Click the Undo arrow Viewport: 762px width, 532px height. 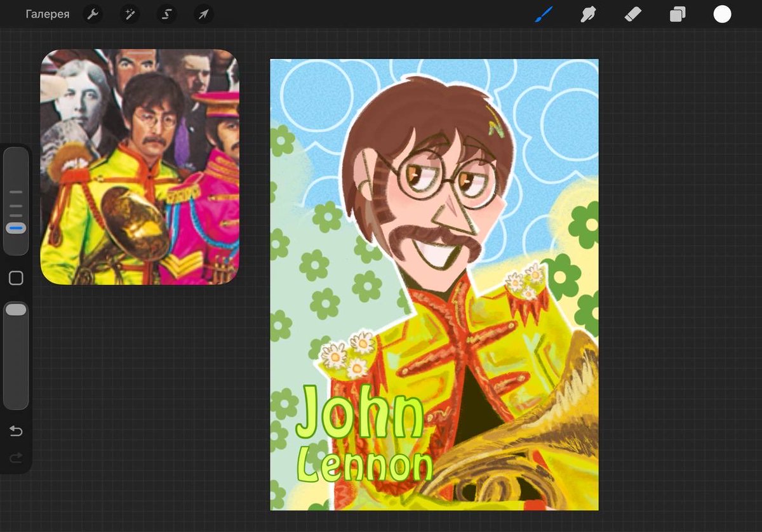click(x=16, y=431)
